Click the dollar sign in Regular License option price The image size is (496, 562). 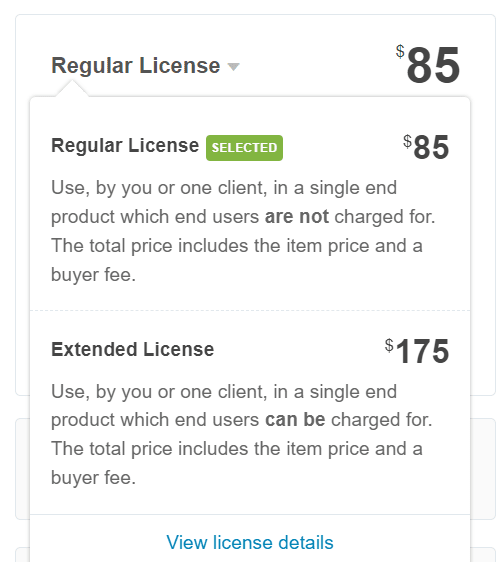(x=407, y=141)
